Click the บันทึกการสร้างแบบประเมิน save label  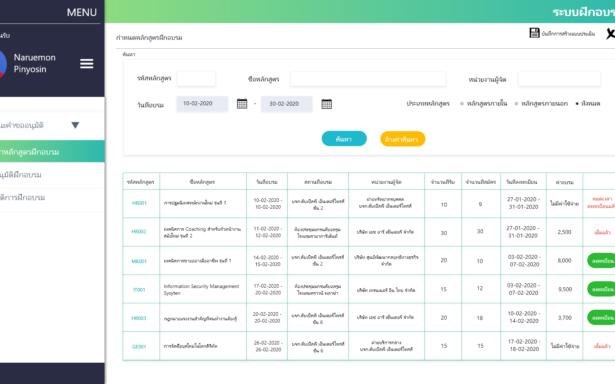pyautogui.click(x=568, y=34)
